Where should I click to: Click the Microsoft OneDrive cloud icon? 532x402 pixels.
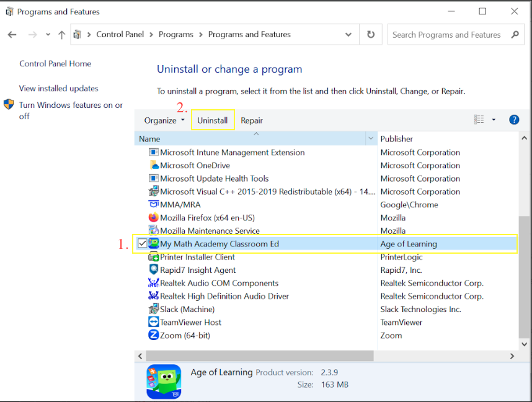point(154,166)
